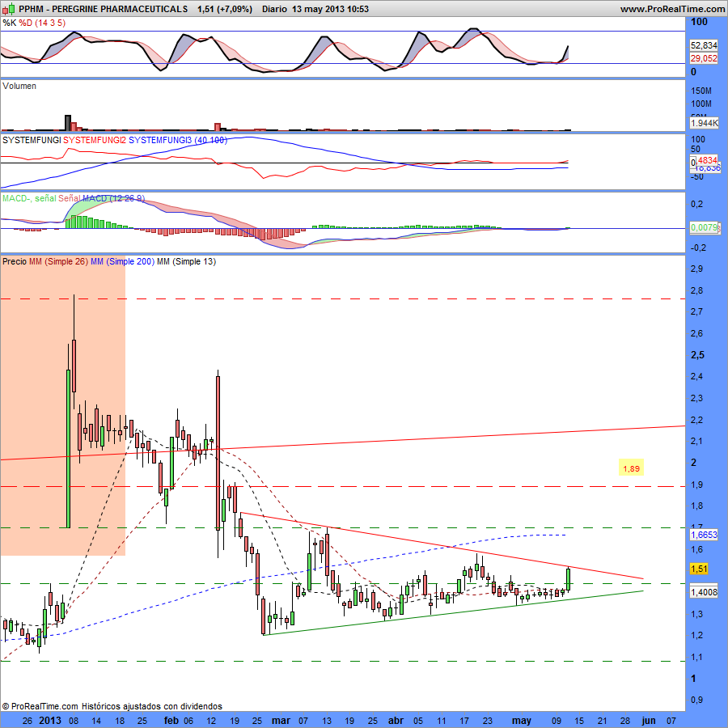Click the Precio label in price panel
This screenshot has width=728, height=728.
(x=15, y=261)
